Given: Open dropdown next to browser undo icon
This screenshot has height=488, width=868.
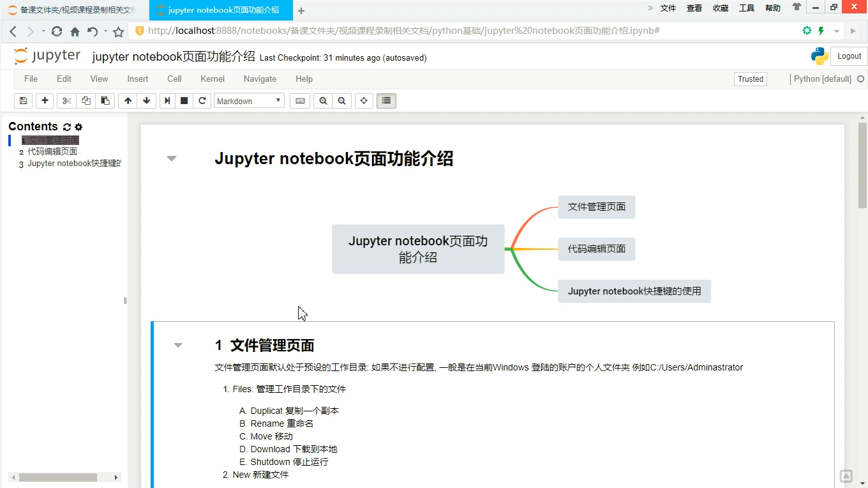Looking at the screenshot, I should click(105, 31).
